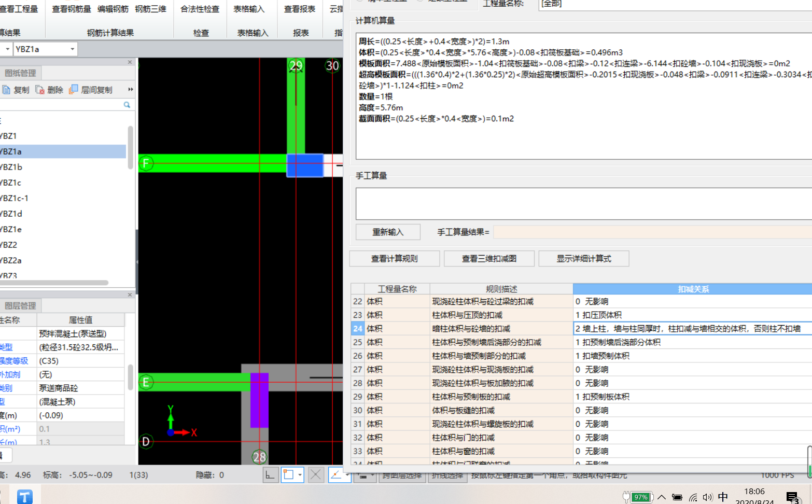Click the 工程量名称 column header
Screen dimensions: 812x504
[397, 289]
